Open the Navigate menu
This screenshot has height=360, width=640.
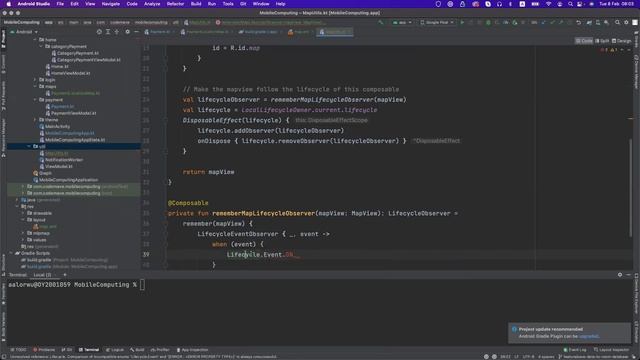click(111, 4)
